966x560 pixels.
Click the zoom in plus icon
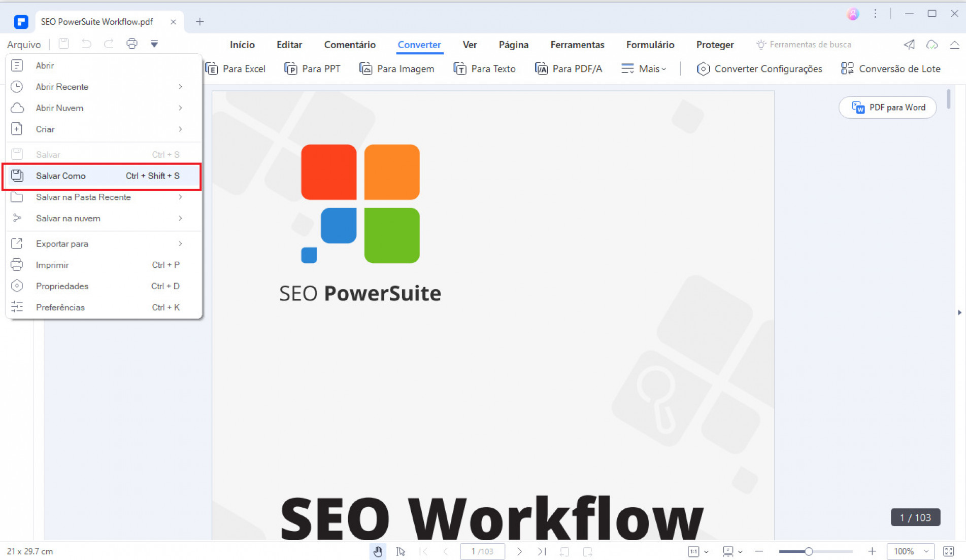point(872,551)
